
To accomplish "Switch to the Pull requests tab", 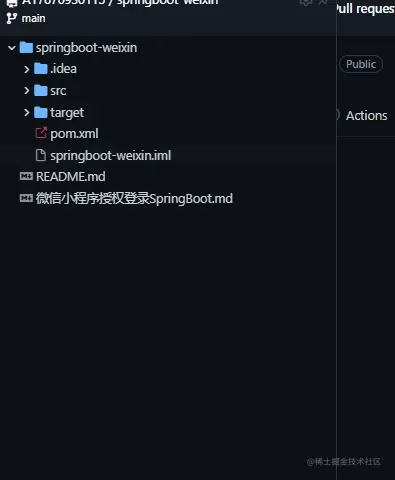I will [365, 9].
